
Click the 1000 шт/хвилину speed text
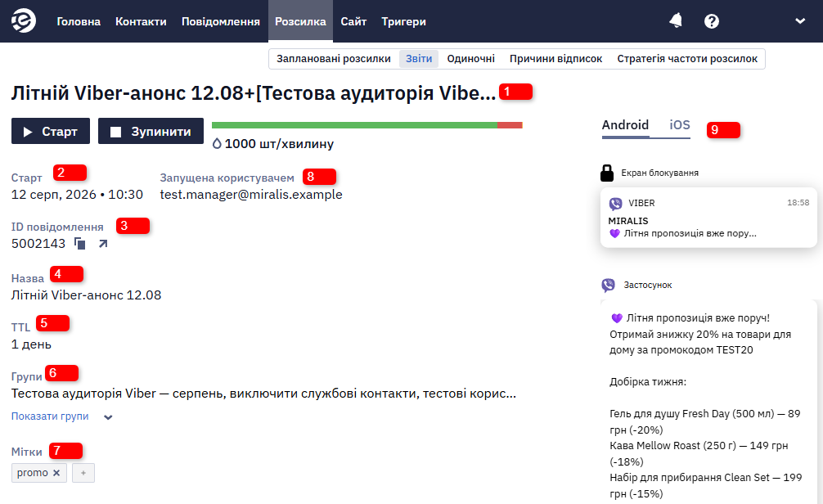click(x=279, y=144)
